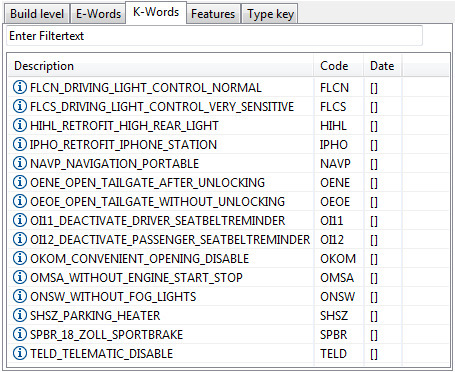The height and width of the screenshot is (372, 455).
Task: Select row text TELD_TELEMATIC_DISABLE
Action: [x=101, y=354]
